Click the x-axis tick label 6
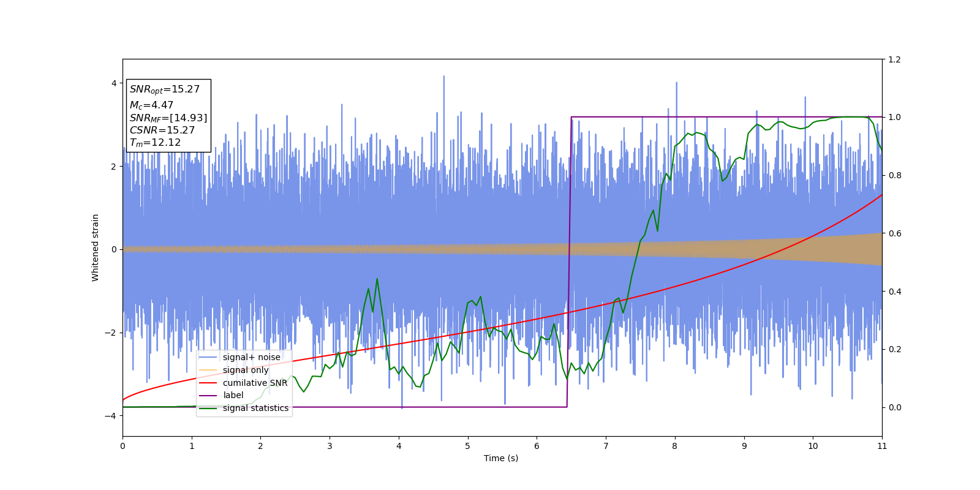This screenshot has width=980, height=490. pos(537,446)
